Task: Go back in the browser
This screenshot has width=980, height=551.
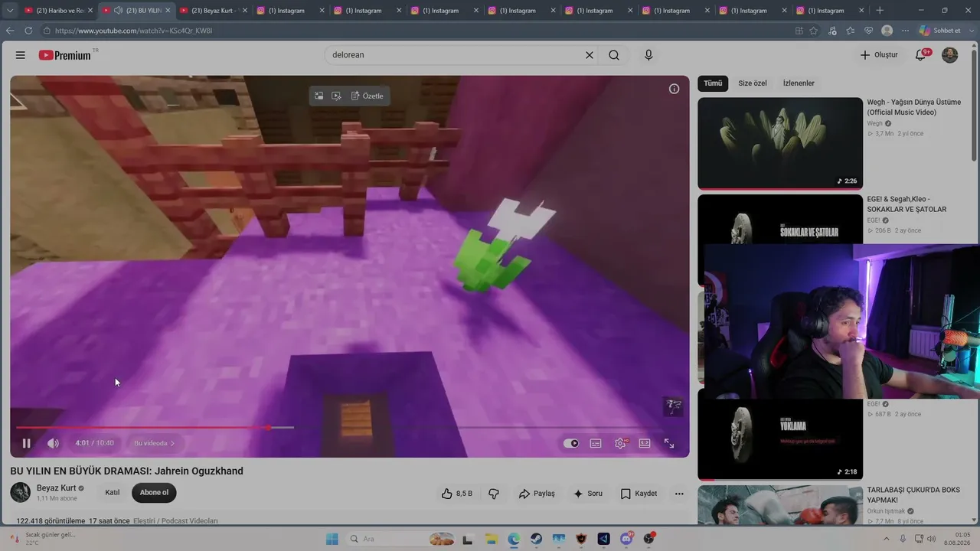Action: coord(10,31)
